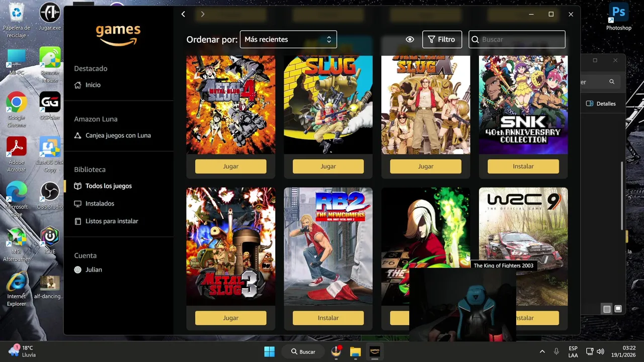Viewport: 644px width, 362px height.
Task: Open Metal Slug 4 cover art
Action: point(231,105)
